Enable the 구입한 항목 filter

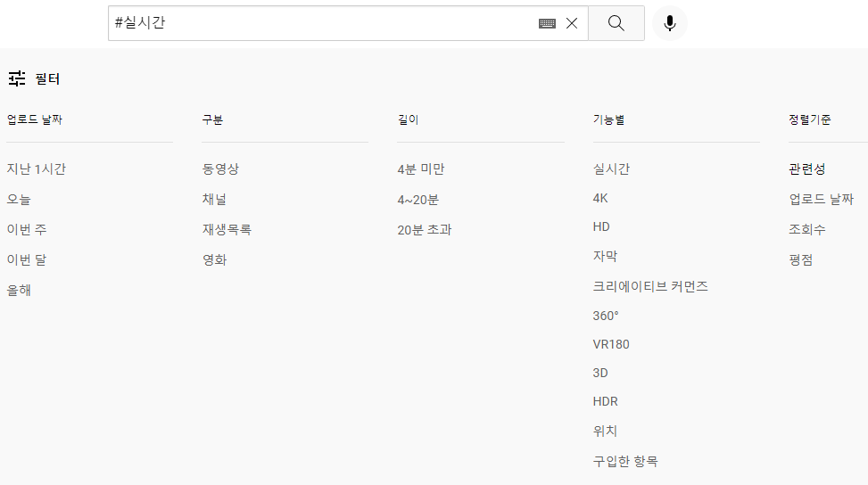[x=625, y=461]
